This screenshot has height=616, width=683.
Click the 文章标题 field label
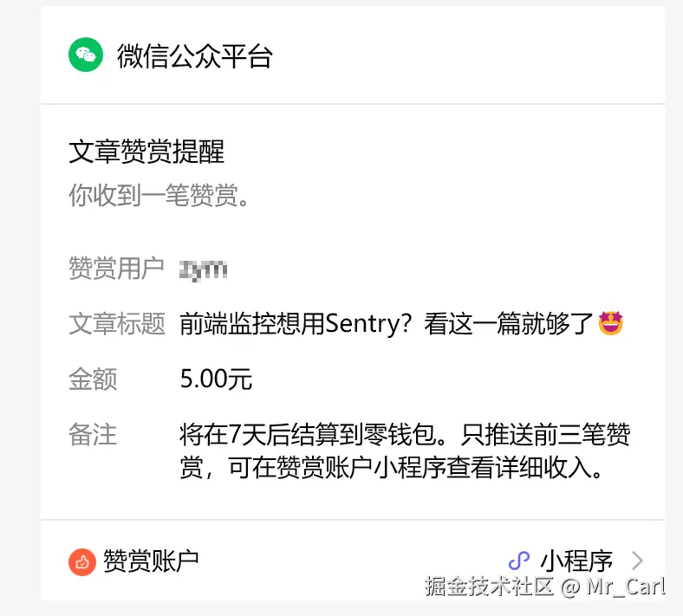[x=116, y=324]
